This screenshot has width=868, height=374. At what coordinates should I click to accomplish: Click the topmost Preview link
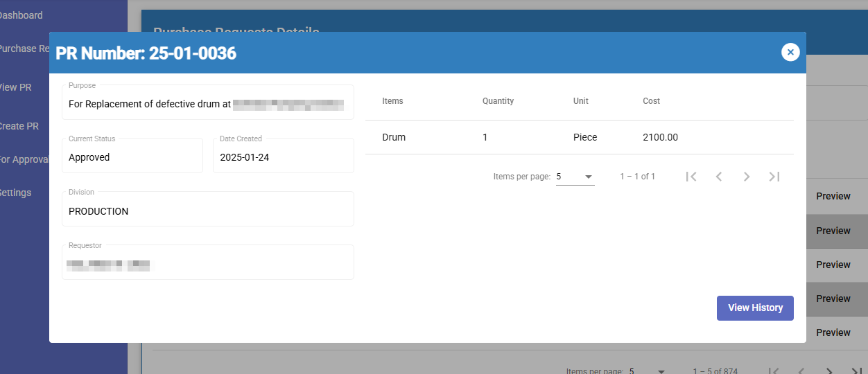[833, 196]
